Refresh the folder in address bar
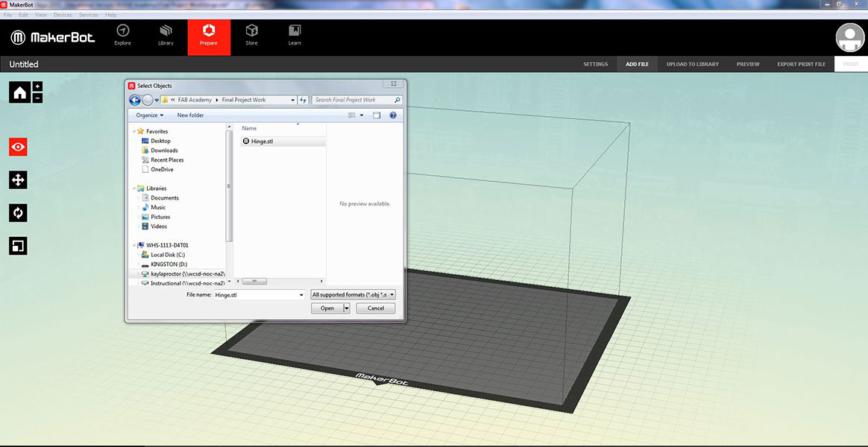 coord(303,100)
